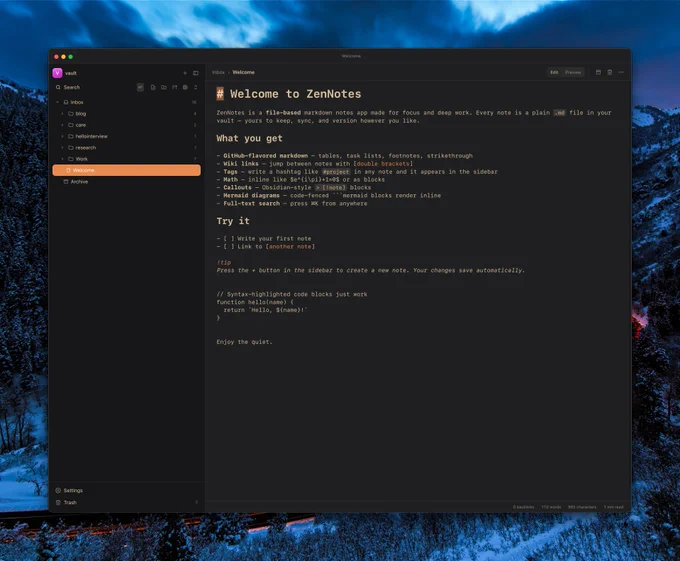Click the Search magnifier icon
This screenshot has height=561, width=680.
[58, 87]
